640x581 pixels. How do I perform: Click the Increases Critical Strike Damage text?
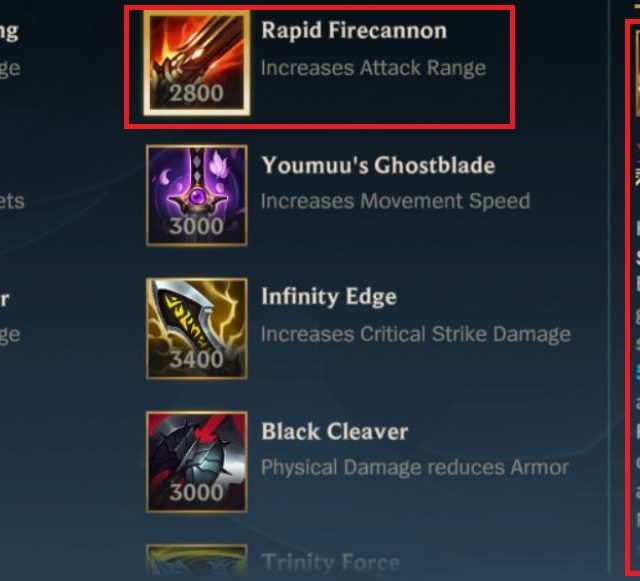(x=416, y=334)
